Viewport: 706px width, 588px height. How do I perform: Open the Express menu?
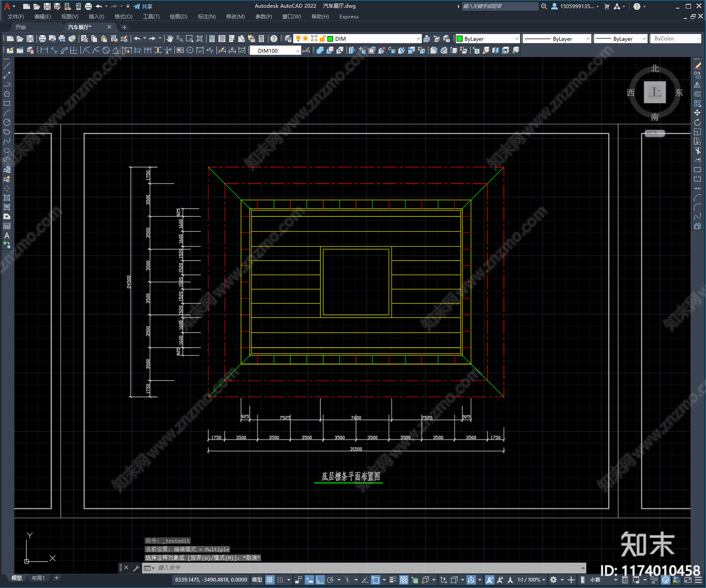click(349, 17)
